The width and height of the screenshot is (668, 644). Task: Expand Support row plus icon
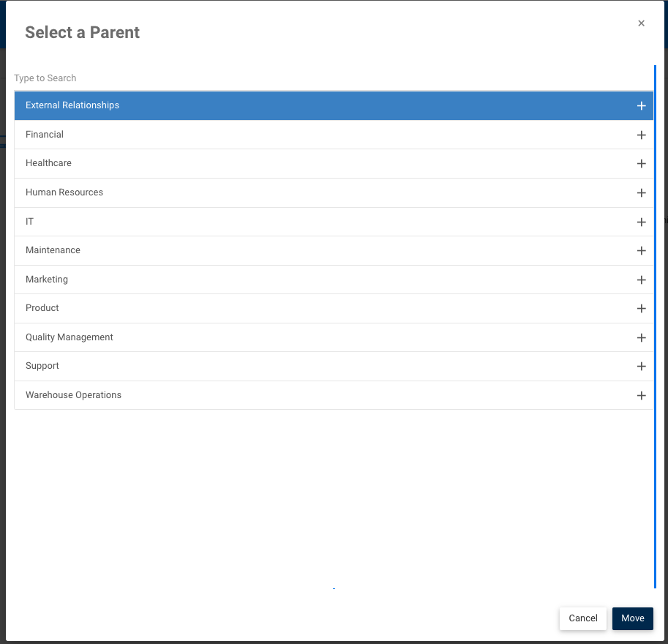coord(641,366)
